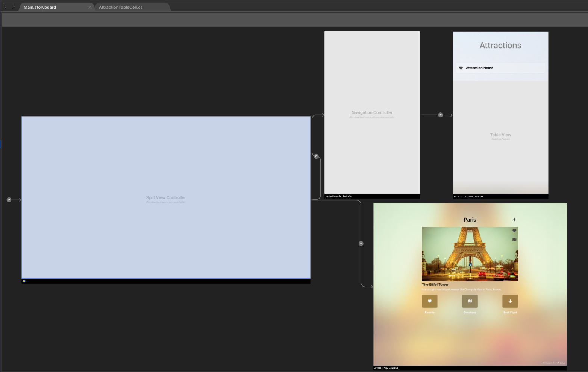Select the airplane icon beside the Paris title
Viewport: 588px width, 372px height.
click(x=514, y=219)
